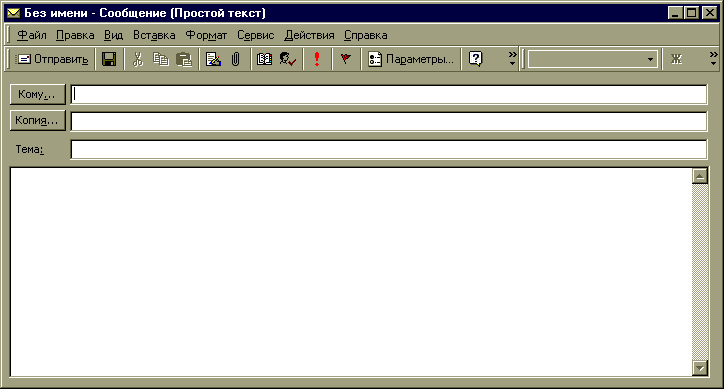
Task: Attach a file with the paperclip icon
Action: coord(235,59)
